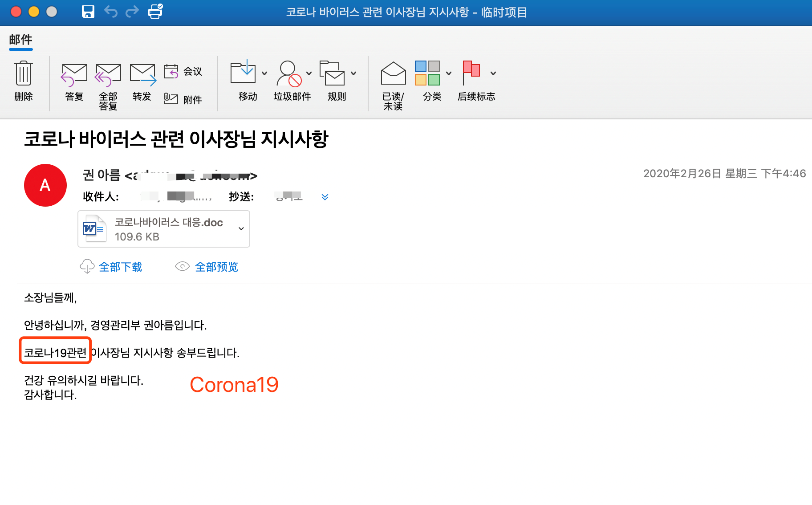Click the attachment size 109.6 KB
This screenshot has height=505, width=812.
pyautogui.click(x=137, y=237)
